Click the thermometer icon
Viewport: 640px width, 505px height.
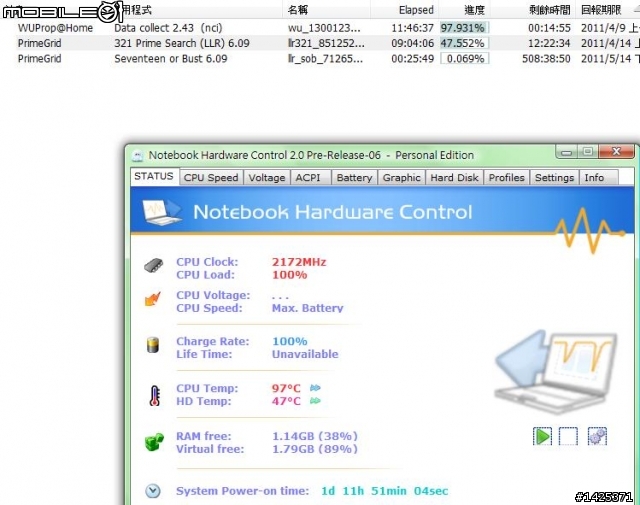(x=155, y=396)
